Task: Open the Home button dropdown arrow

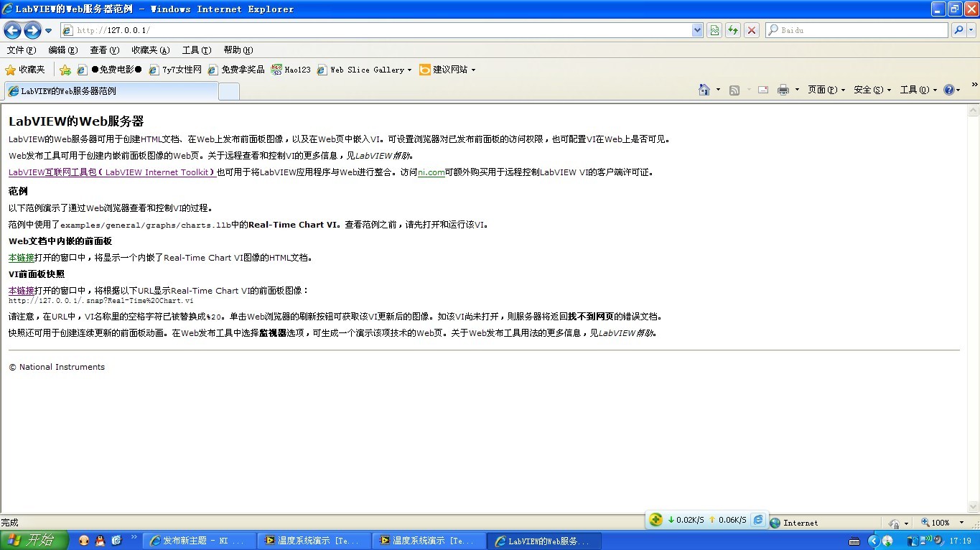Action: click(x=718, y=90)
